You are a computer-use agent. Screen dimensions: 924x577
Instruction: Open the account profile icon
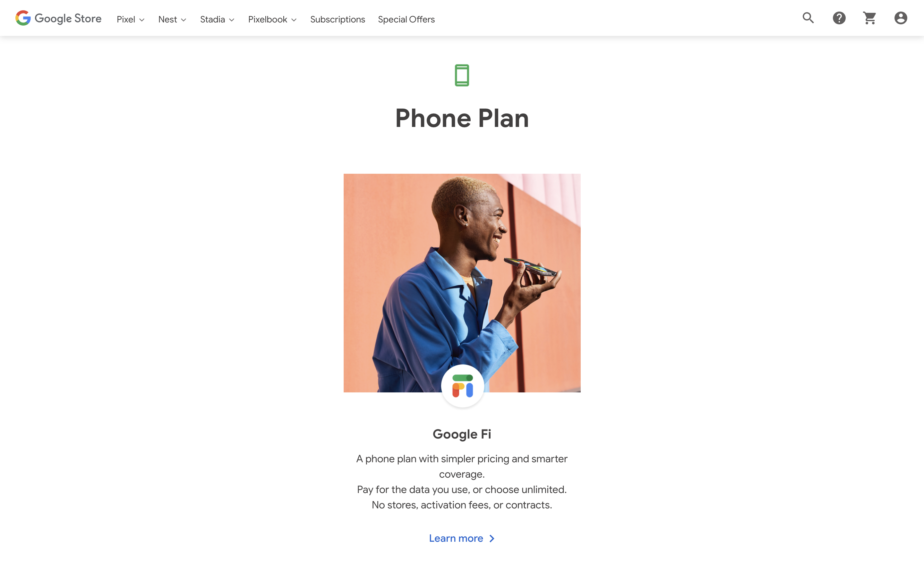coord(900,18)
